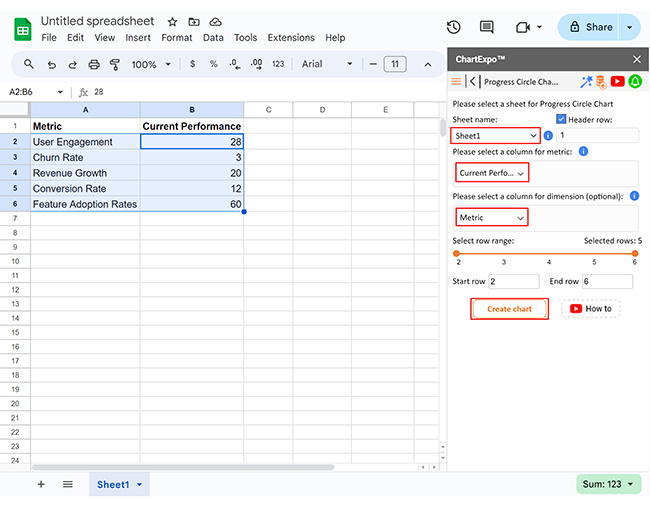Increase decimal places

point(256,64)
